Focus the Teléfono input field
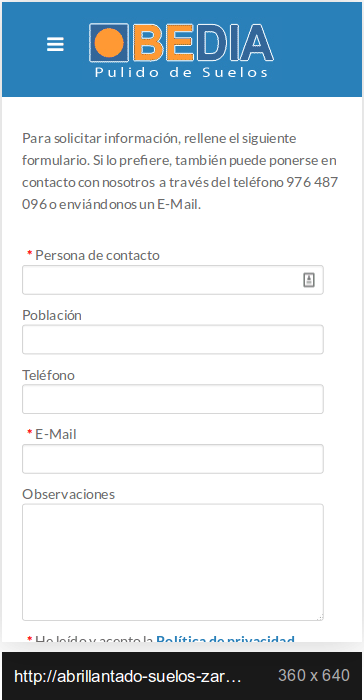Image resolution: width=364 pixels, height=700 pixels. click(x=173, y=399)
